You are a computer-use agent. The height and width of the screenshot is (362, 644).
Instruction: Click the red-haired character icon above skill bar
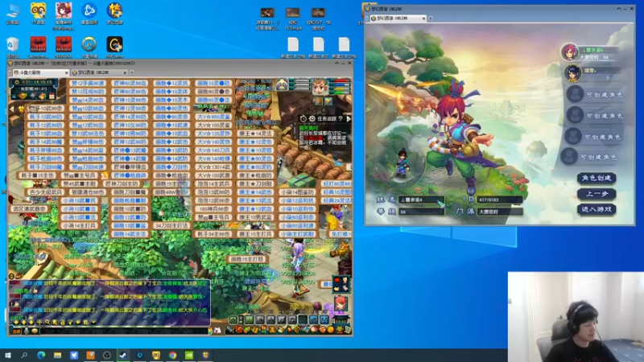coord(341,304)
